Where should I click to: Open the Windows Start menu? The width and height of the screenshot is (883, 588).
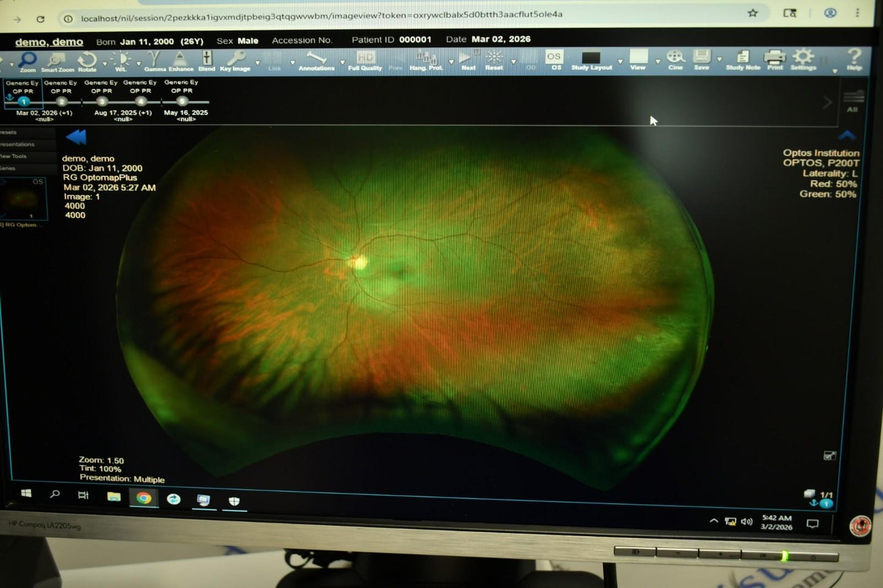point(26,493)
